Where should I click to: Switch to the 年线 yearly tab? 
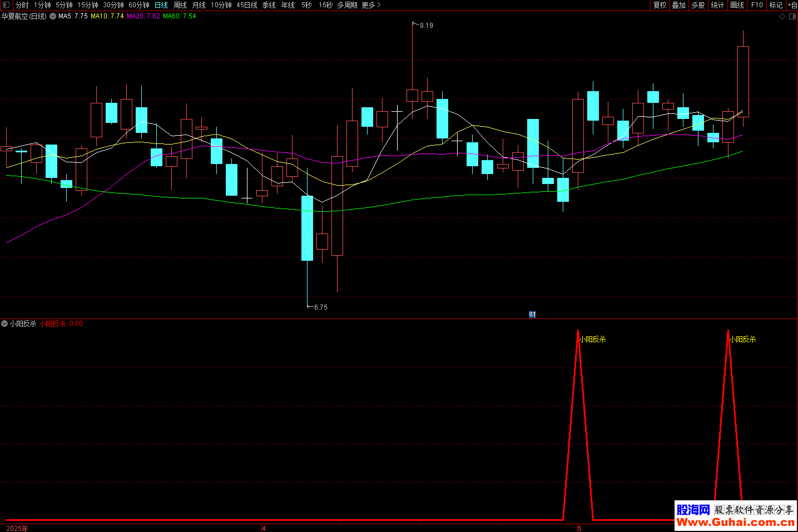tap(288, 5)
